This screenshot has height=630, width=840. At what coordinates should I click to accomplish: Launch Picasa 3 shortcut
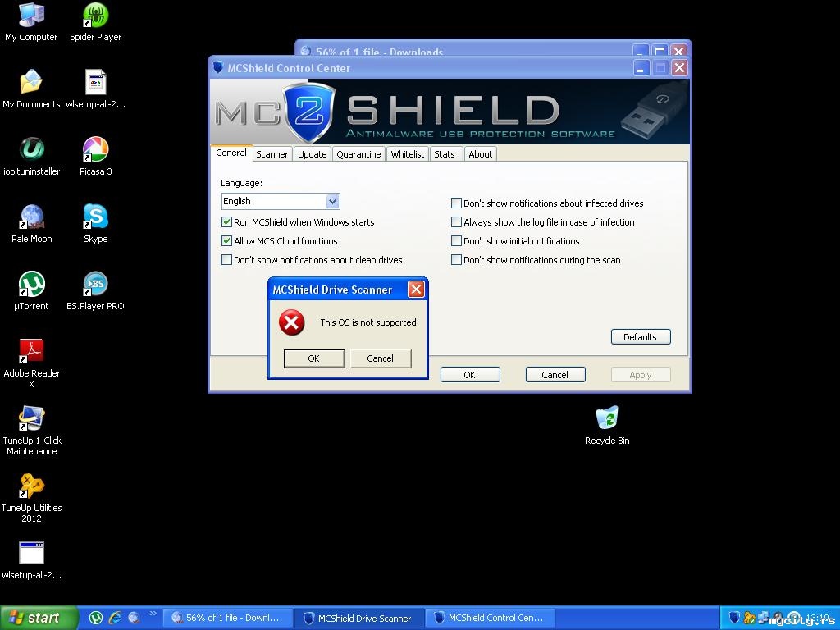tap(95, 157)
